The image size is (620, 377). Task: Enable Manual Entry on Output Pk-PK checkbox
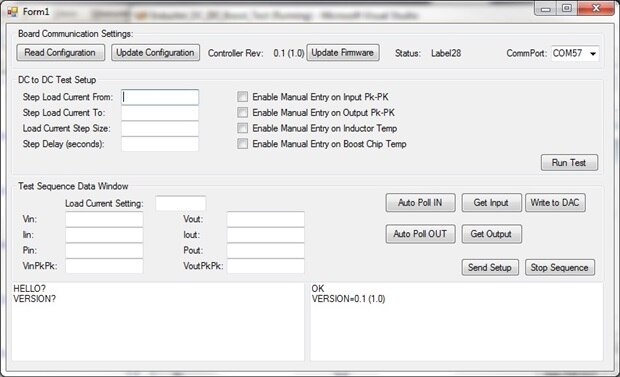pos(242,113)
